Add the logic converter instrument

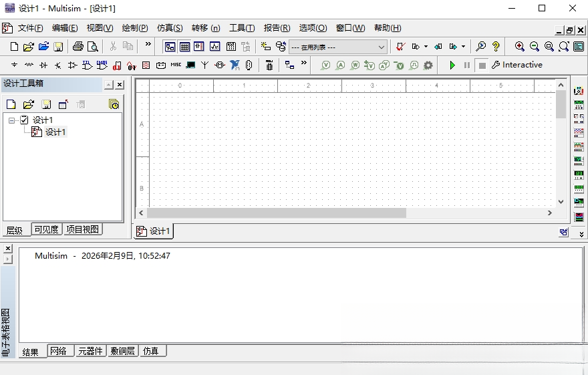coord(579,203)
